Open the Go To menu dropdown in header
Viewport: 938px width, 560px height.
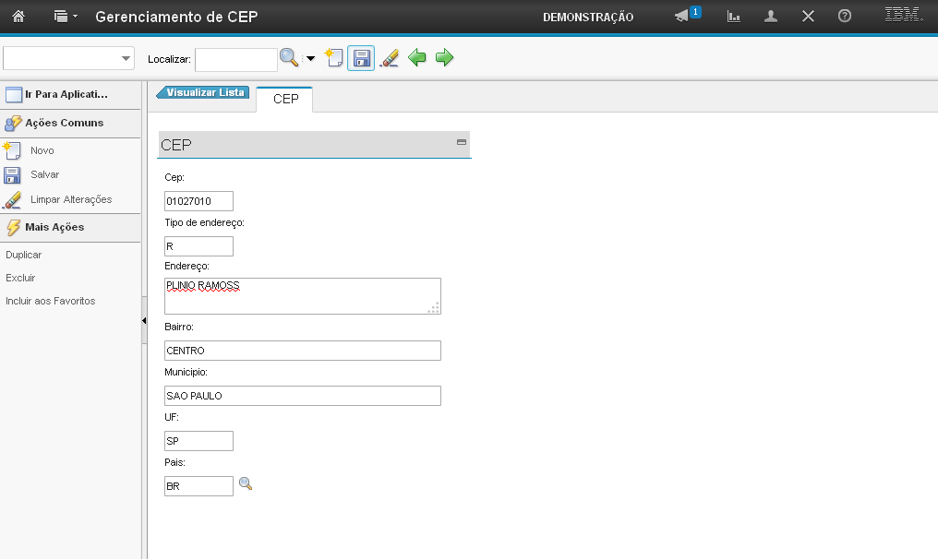66,17
